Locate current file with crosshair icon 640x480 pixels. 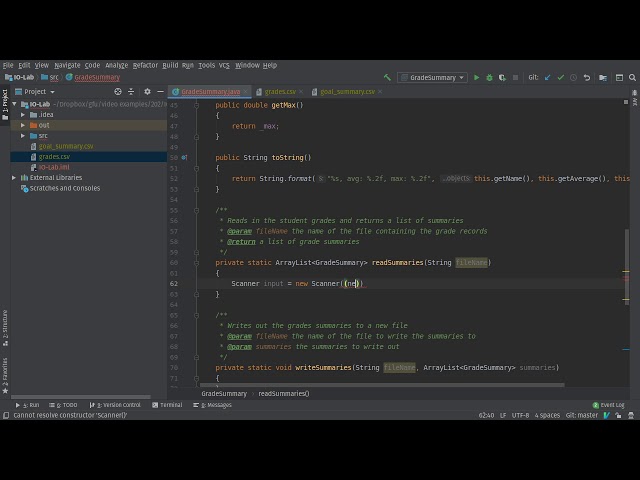pos(118,91)
